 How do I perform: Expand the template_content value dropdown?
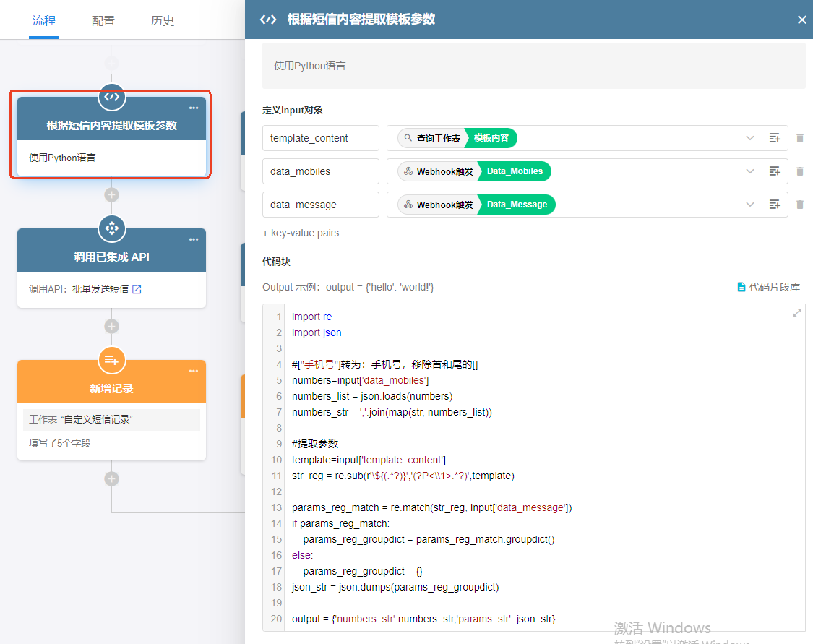click(750, 138)
